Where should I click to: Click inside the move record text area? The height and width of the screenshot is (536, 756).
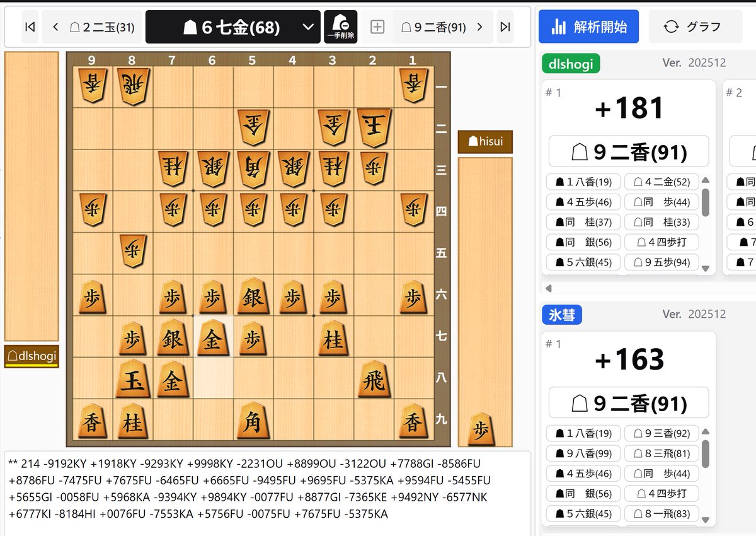[267, 493]
